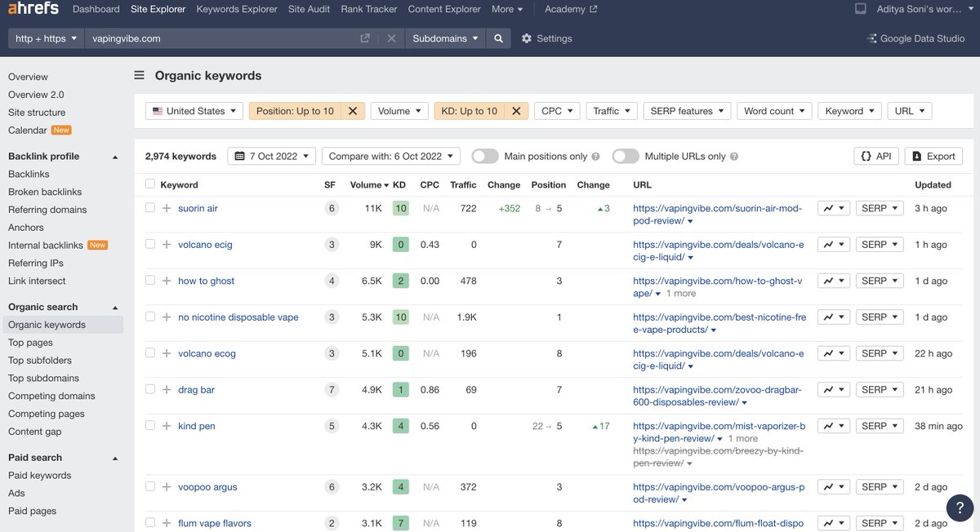Add suorin air keyword with plus icon
The image size is (980, 532).
point(167,208)
